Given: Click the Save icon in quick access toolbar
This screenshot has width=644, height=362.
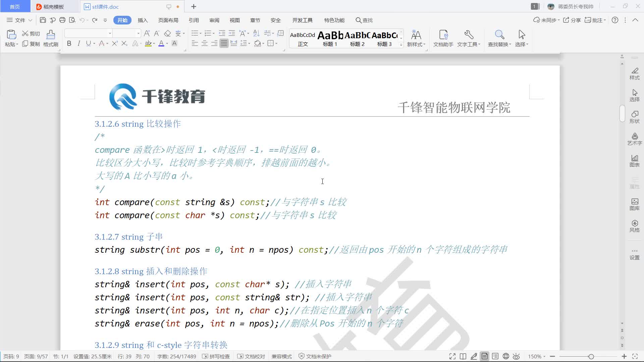Looking at the screenshot, I should pos(43,20).
